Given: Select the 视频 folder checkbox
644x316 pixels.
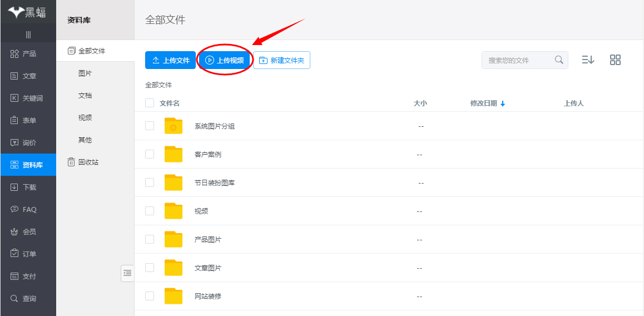Looking at the screenshot, I should 150,211.
